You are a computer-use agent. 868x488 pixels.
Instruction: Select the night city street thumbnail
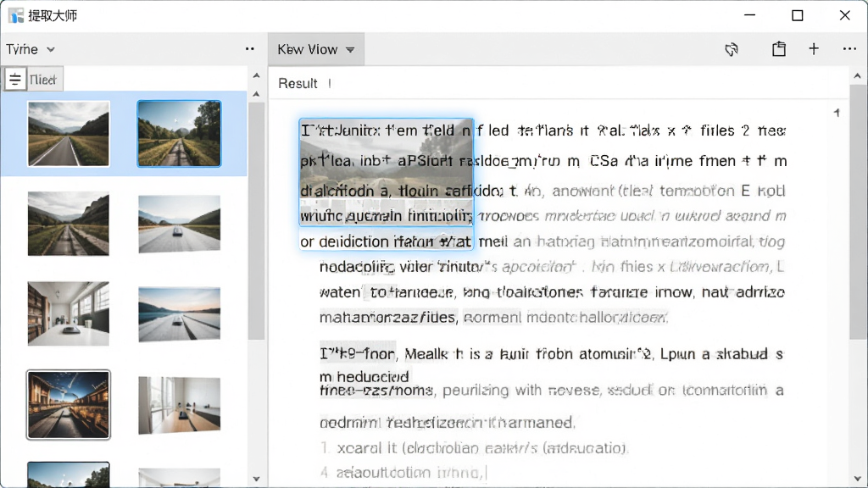[69, 404]
